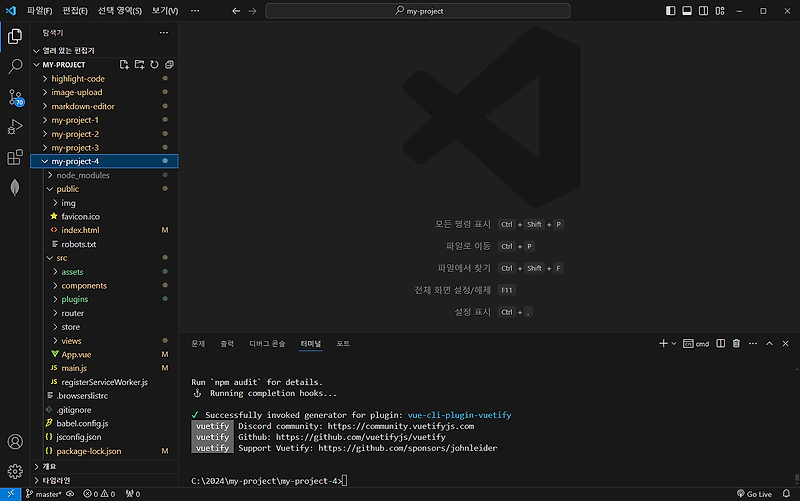The width and height of the screenshot is (800, 501).
Task: Open index.html in public folder
Action: click(x=104, y=230)
